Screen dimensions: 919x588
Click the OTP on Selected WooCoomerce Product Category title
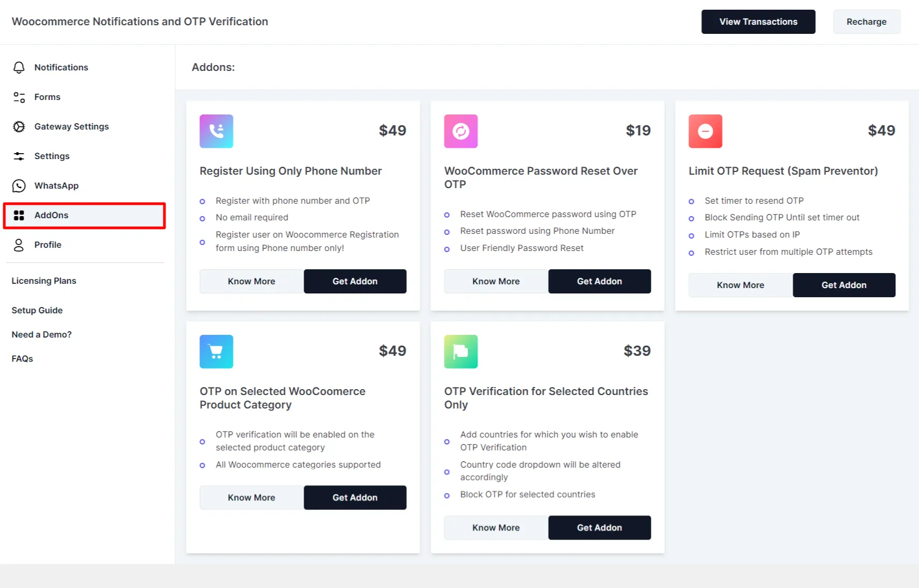283,398
